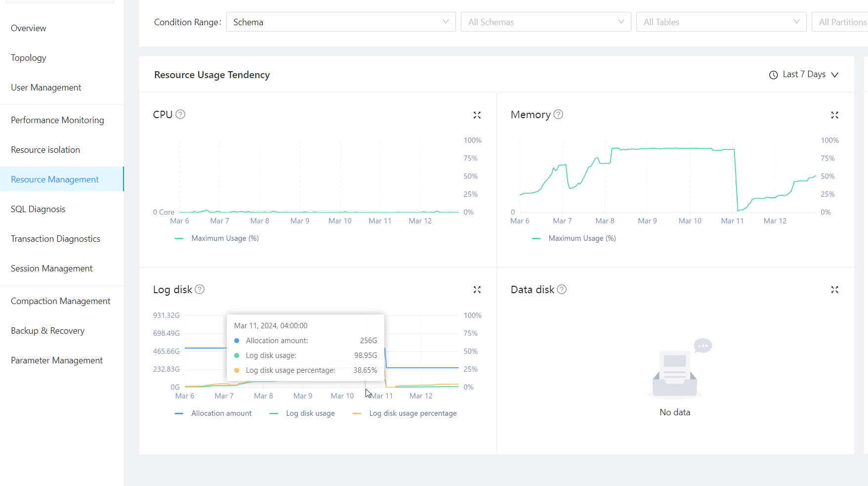
Task: Toggle Log disk usage legend series
Action: pos(302,413)
